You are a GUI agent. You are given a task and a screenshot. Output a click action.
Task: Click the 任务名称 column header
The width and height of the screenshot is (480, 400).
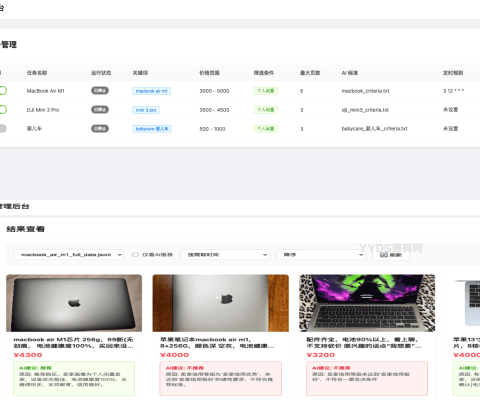point(37,73)
